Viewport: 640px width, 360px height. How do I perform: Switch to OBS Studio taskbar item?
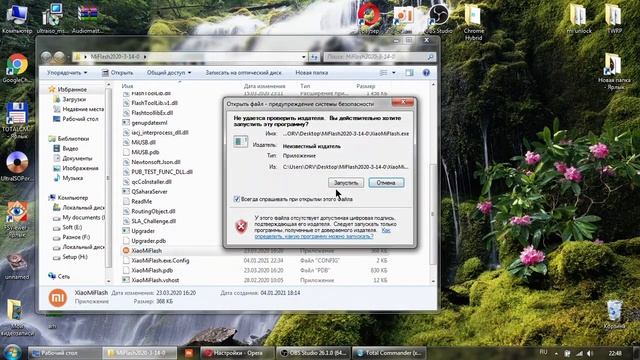coord(313,353)
